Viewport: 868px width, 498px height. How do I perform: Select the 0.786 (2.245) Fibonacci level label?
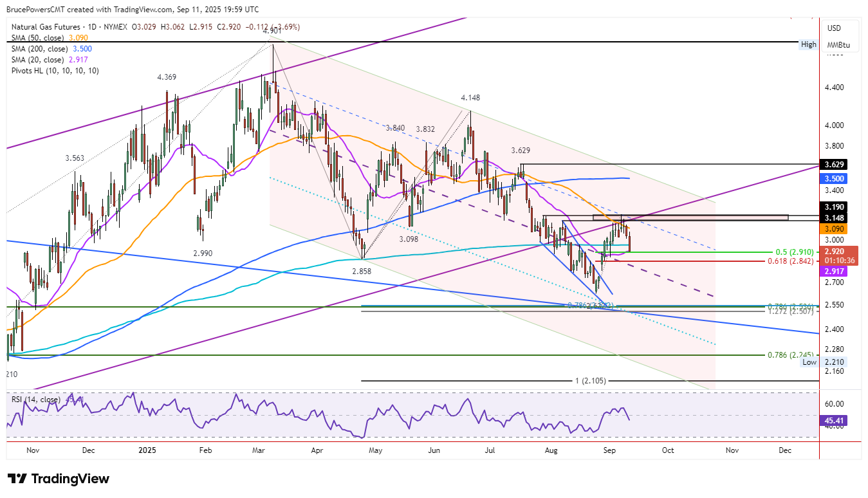coord(791,355)
